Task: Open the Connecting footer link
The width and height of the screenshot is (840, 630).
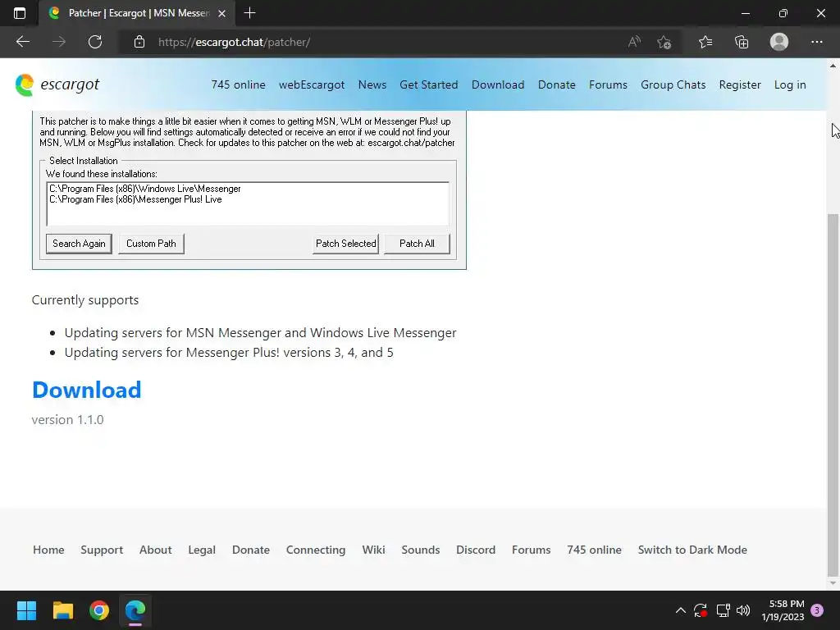Action: tap(316, 550)
